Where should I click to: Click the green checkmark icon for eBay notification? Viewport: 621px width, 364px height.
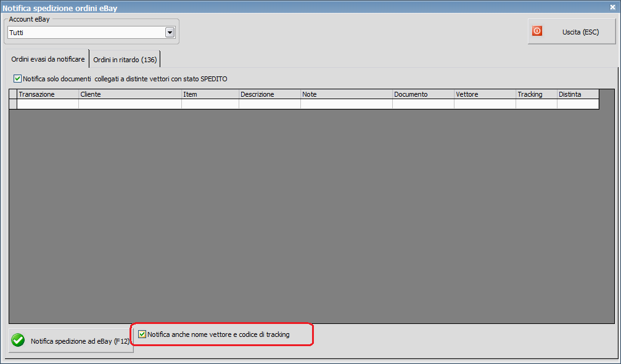(x=18, y=340)
